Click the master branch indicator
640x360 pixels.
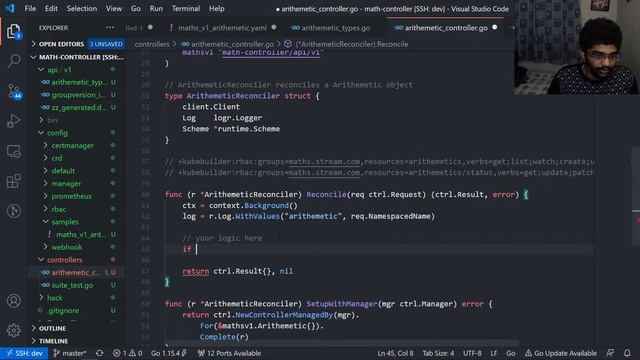pos(69,353)
